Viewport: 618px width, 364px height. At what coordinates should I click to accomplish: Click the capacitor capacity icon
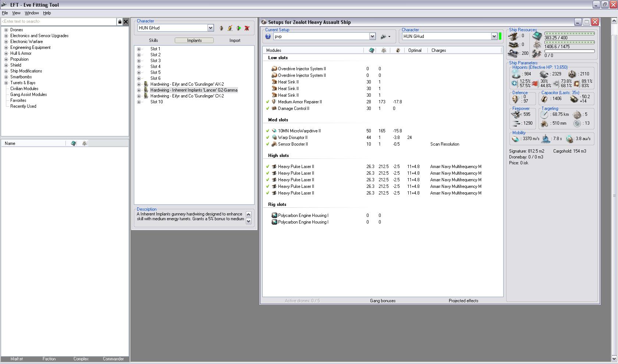coord(544,99)
